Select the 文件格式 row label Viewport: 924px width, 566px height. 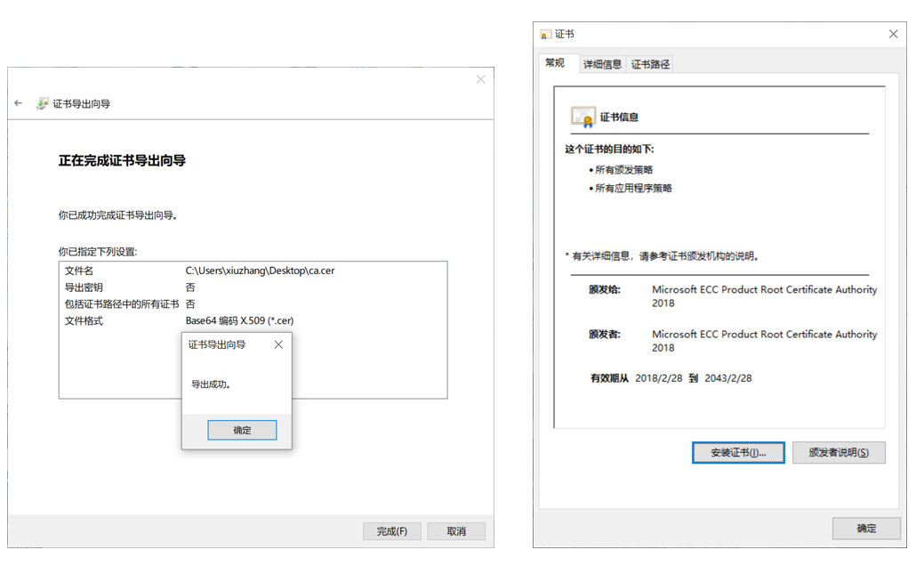click(84, 320)
